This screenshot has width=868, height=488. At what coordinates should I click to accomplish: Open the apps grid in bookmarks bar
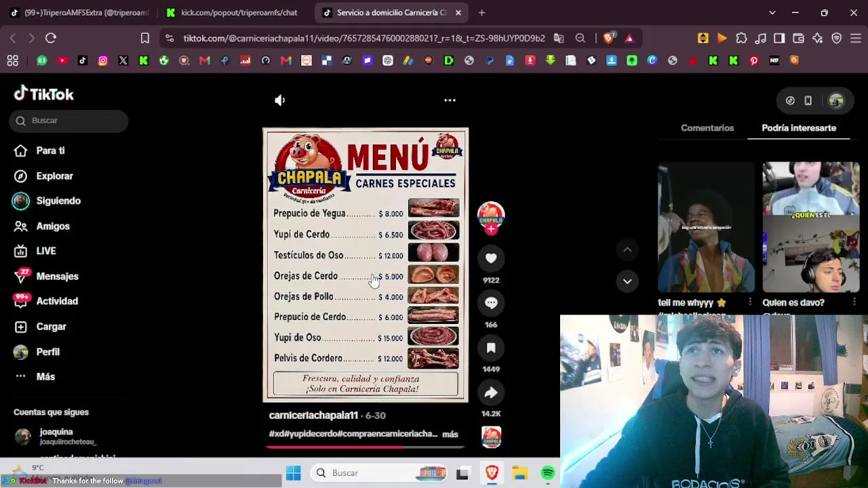[x=12, y=61]
